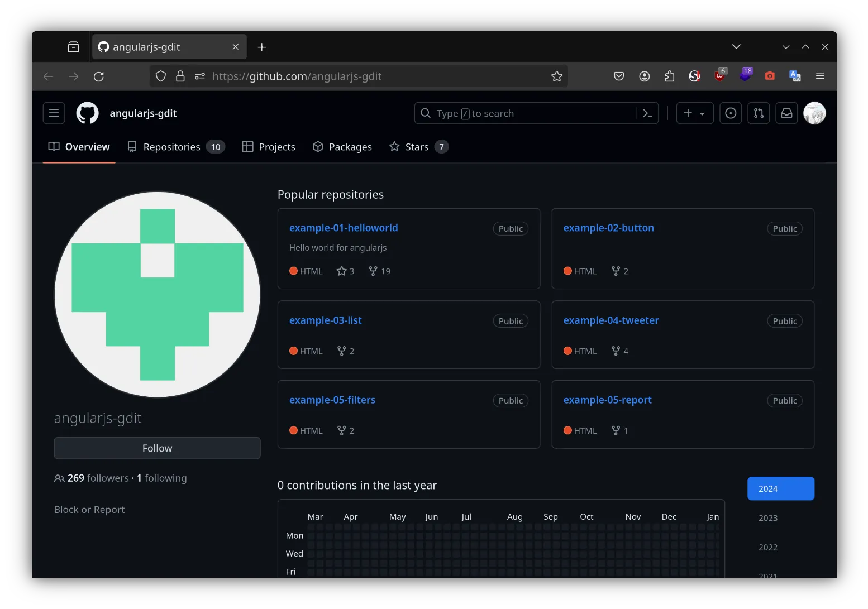Open the Projects tab

pyautogui.click(x=269, y=147)
